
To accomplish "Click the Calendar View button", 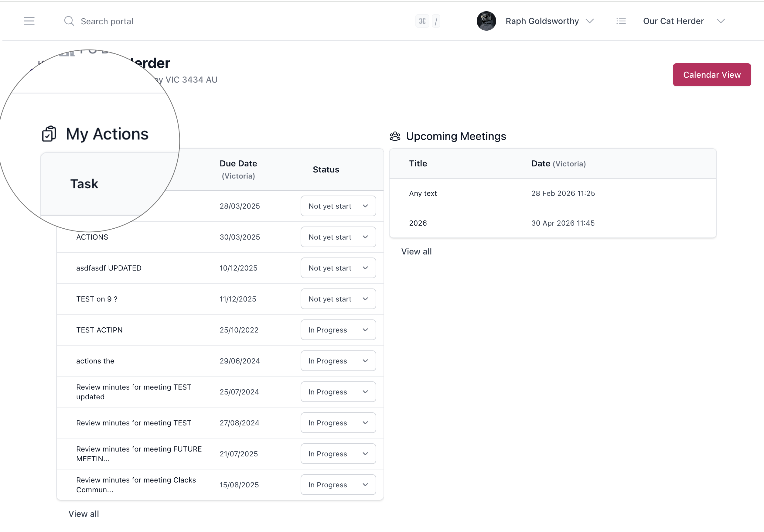I will 712,74.
